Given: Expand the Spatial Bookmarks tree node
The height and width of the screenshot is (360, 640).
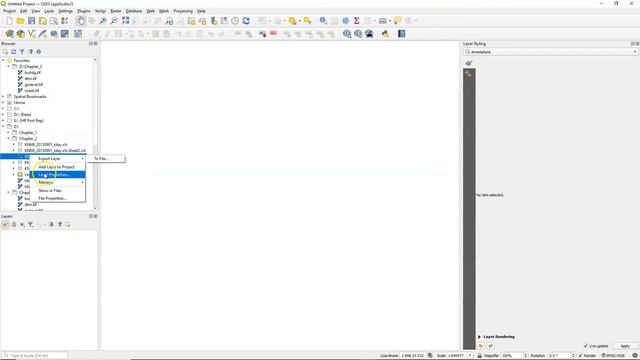Looking at the screenshot, I should pos(3,97).
